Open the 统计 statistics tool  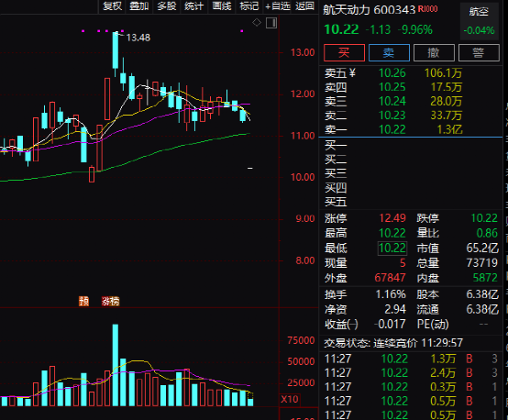tap(193, 6)
